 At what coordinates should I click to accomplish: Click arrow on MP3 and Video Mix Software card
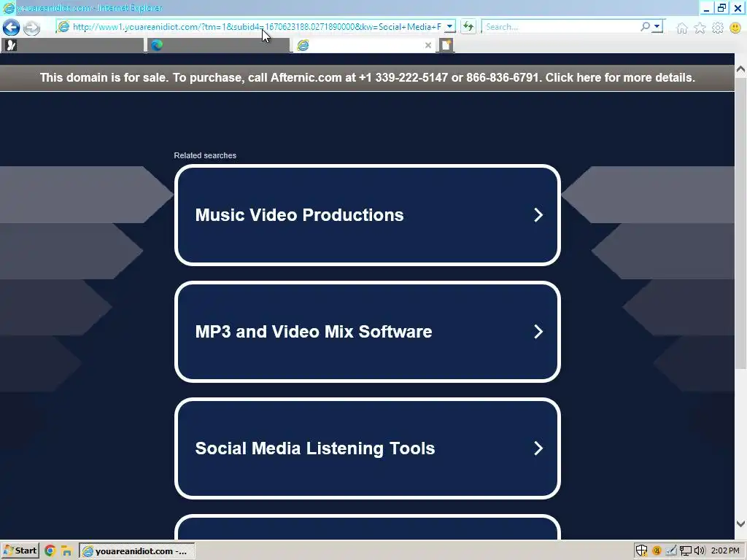pos(538,332)
